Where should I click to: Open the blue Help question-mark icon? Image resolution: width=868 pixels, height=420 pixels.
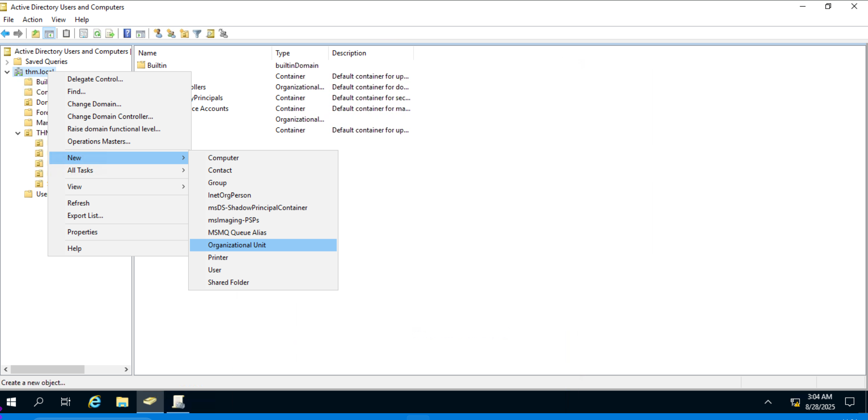127,34
